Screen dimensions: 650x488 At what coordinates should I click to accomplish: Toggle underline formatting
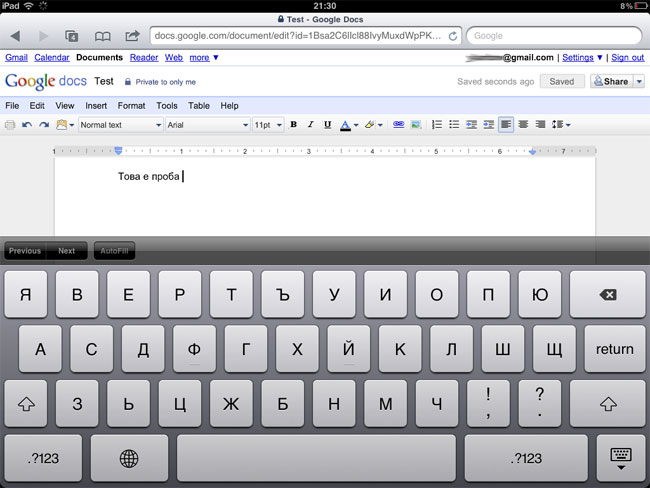click(x=327, y=124)
